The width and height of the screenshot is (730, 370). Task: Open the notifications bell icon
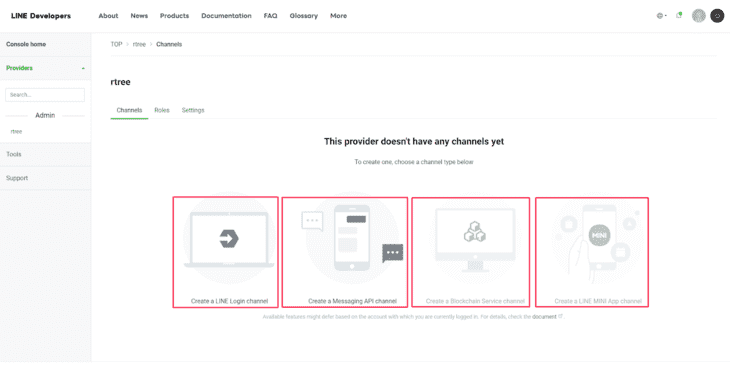pyautogui.click(x=679, y=15)
